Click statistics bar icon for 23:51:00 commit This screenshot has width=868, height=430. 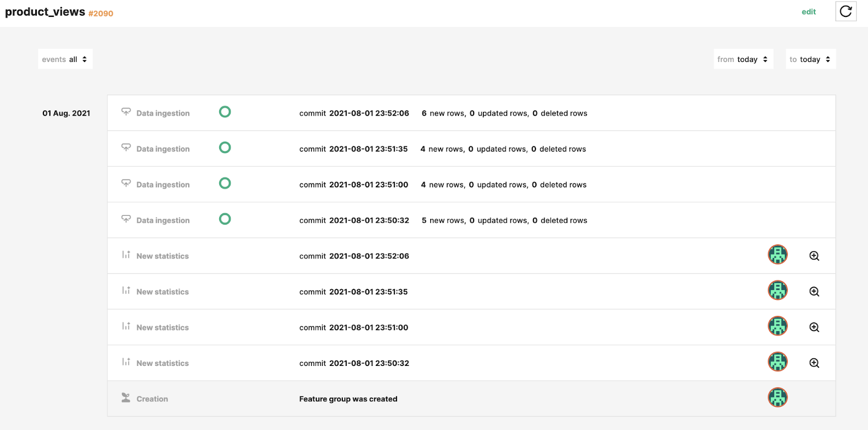click(126, 326)
